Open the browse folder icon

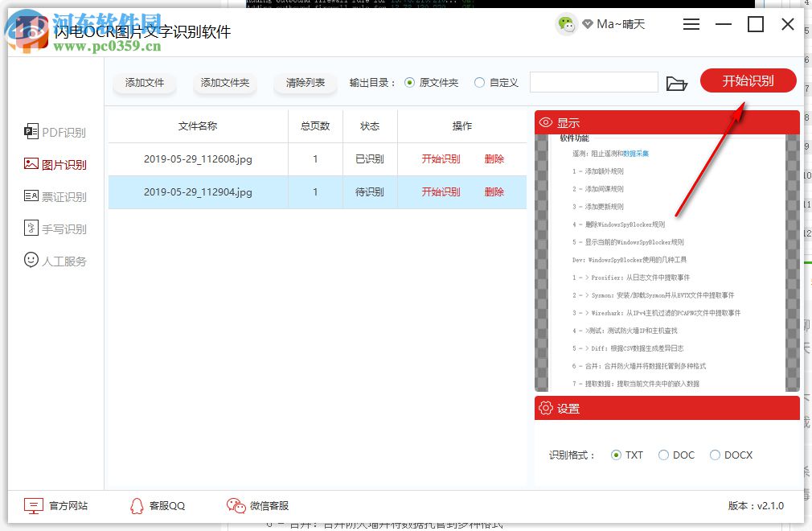(678, 82)
